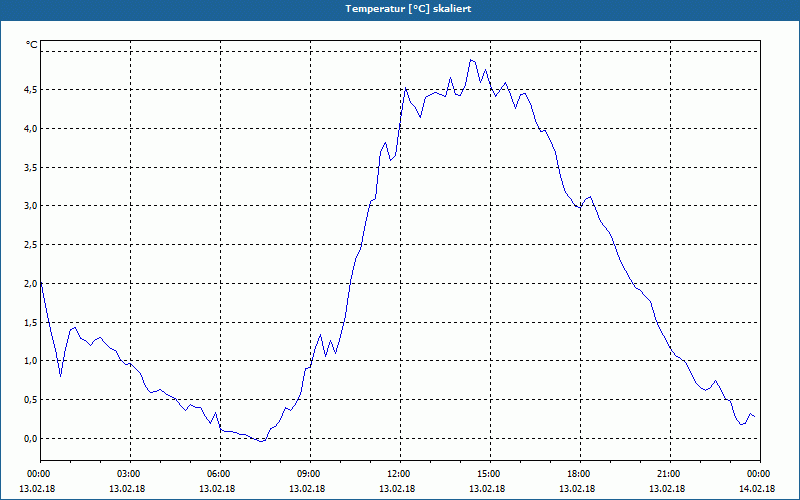Click the 0,5 y-axis label

31,399
